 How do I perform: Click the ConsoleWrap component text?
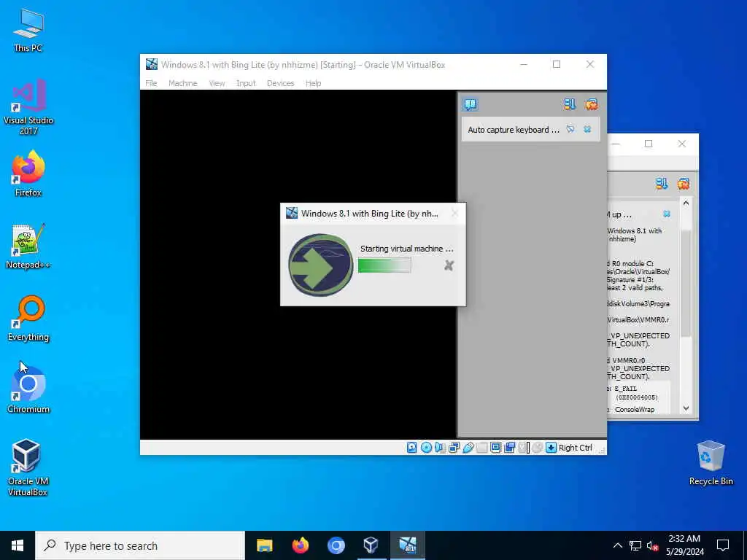click(635, 410)
